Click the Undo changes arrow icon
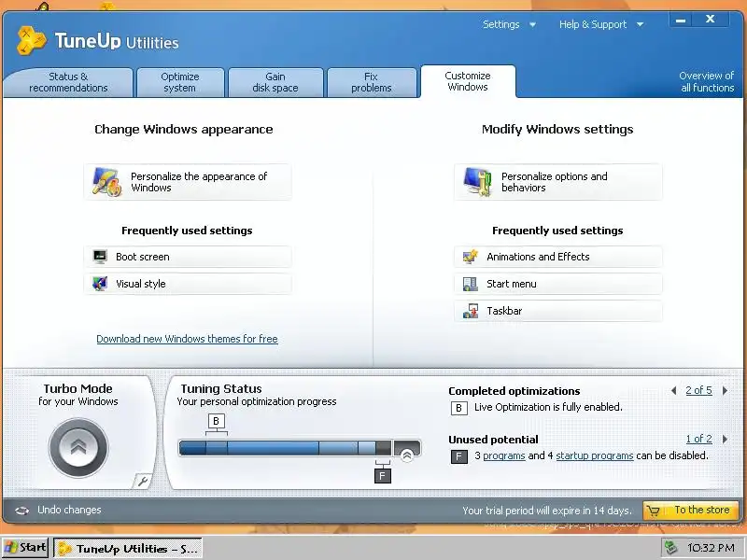This screenshot has height=560, width=747. tap(21, 511)
